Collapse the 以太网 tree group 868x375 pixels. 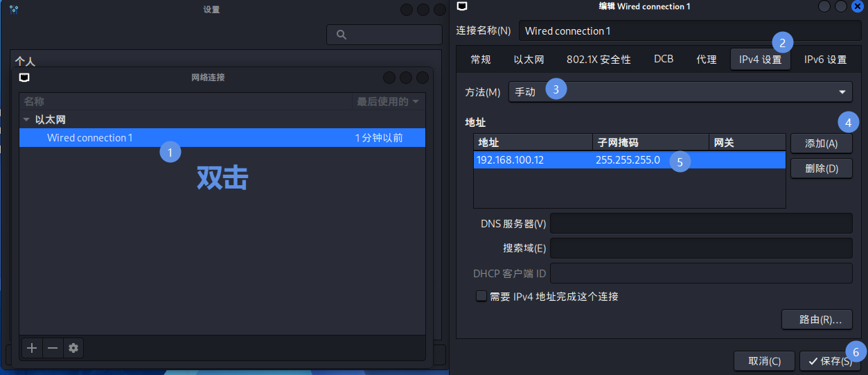(26, 120)
